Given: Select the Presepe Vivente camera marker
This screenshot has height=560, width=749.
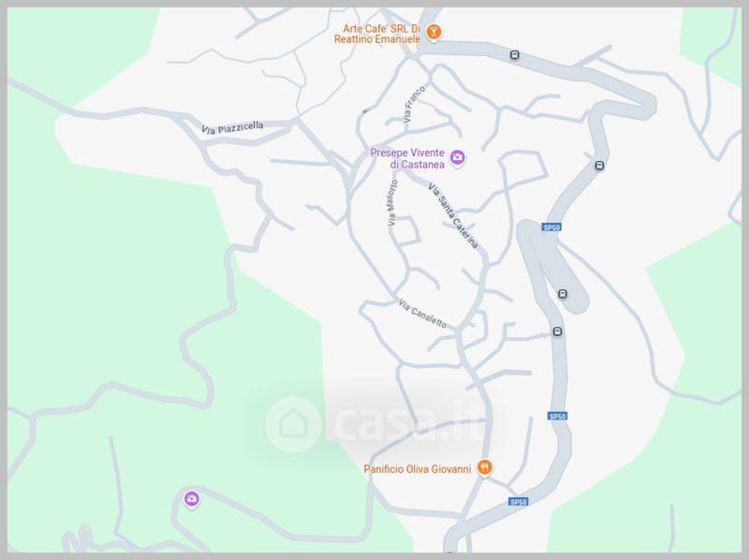Looking at the screenshot, I should [457, 156].
